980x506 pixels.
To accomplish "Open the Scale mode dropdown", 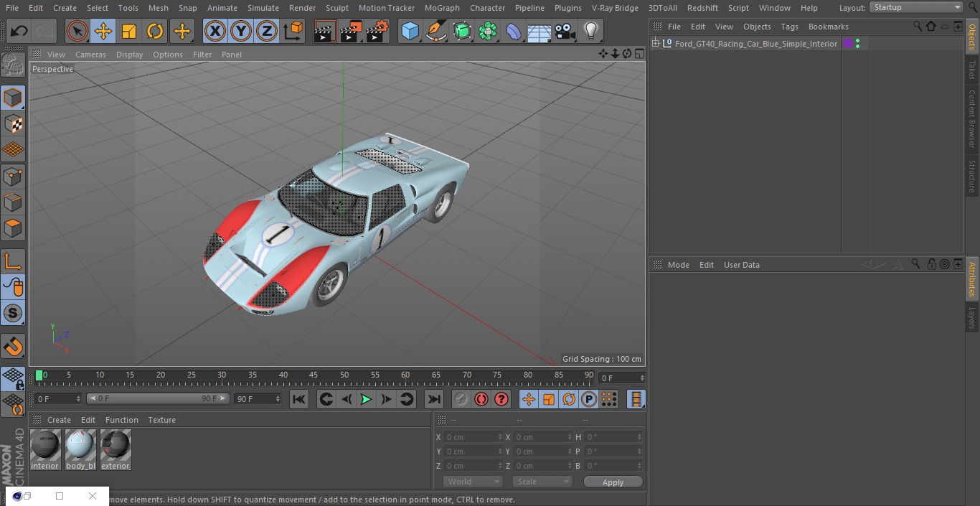I will pos(542,482).
